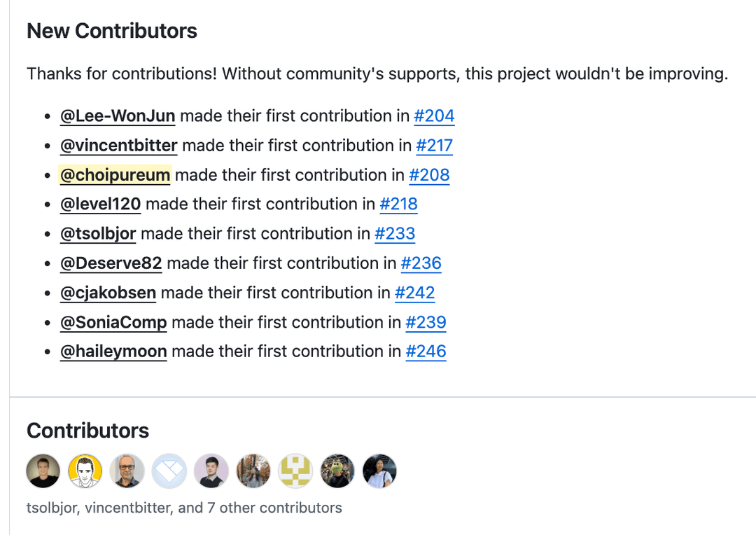The height and width of the screenshot is (535, 756).
Task: Click the highlighted @choipureum mention
Action: coord(115,175)
